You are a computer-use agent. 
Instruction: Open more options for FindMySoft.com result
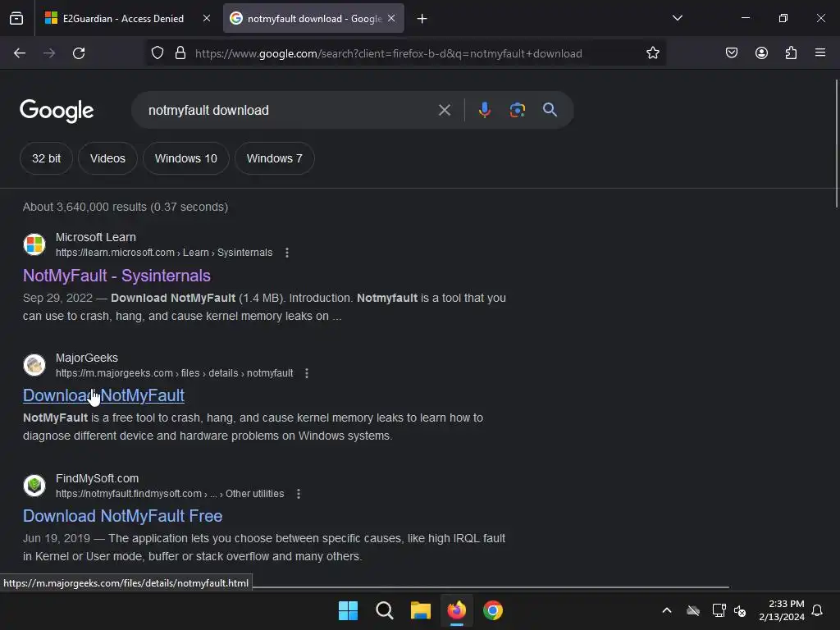pyautogui.click(x=299, y=493)
